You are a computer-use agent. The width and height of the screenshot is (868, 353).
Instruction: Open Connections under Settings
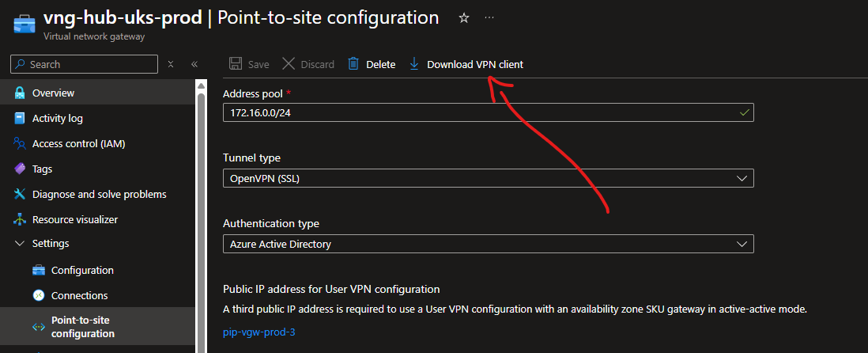pos(97,295)
